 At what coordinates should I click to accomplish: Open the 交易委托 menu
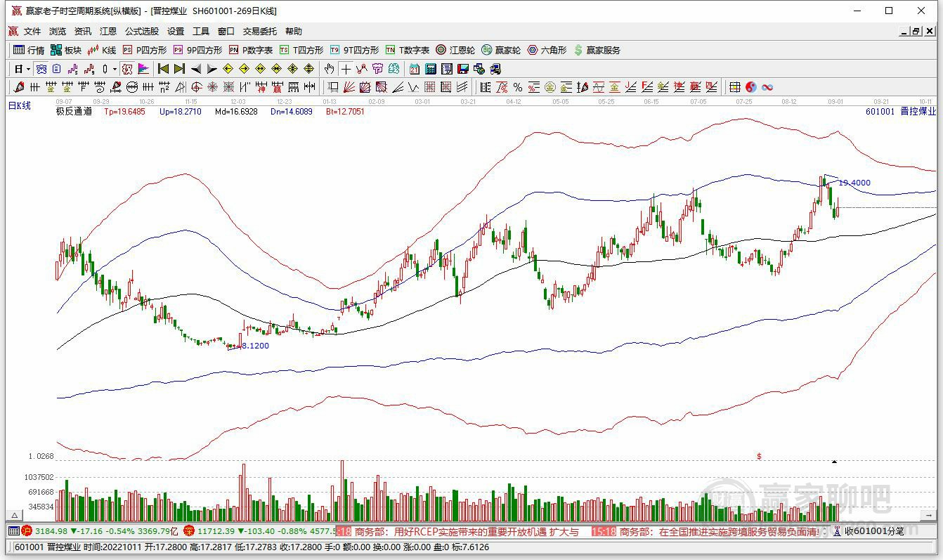pyautogui.click(x=260, y=32)
